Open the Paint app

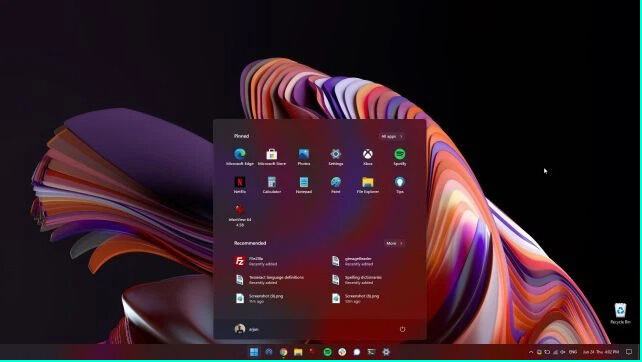point(336,185)
